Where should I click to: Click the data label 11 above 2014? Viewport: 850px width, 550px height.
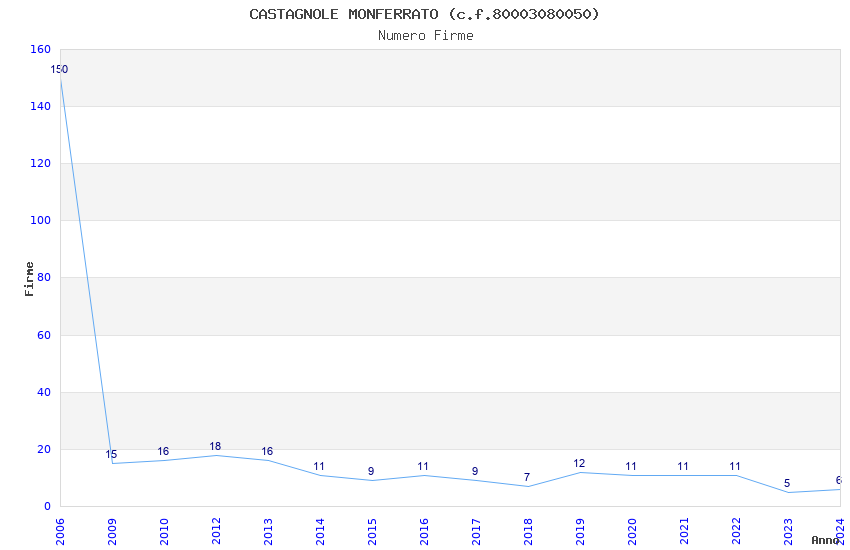tap(319, 466)
